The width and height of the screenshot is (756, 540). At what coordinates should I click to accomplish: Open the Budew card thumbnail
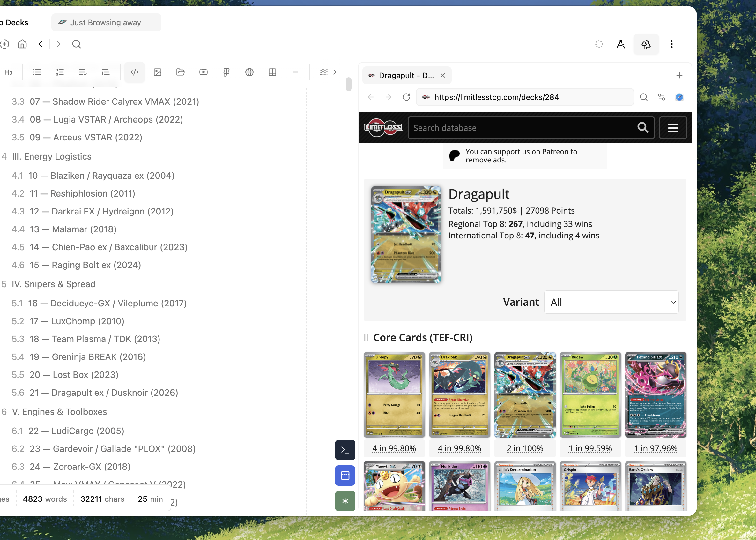[x=590, y=395]
